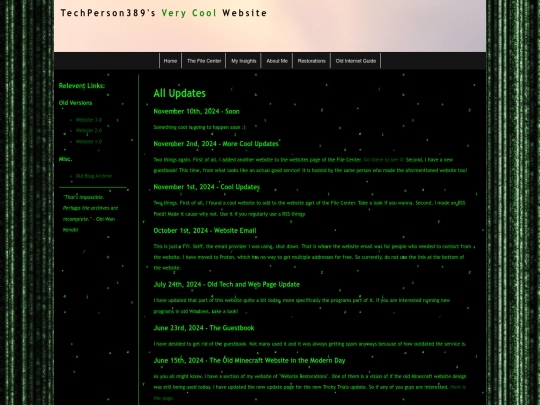Click 'November 1st, 2024 - Cool Updates' heading
The image size is (540, 405).
207,187
